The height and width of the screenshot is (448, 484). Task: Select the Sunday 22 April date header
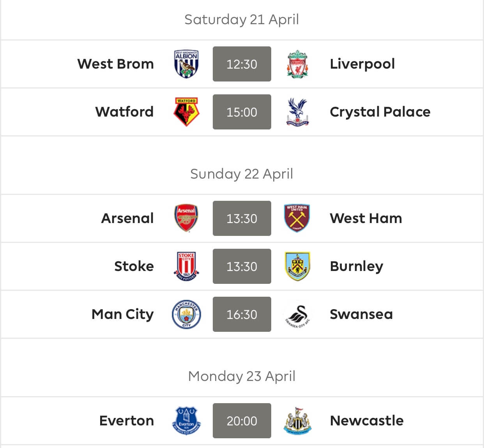click(242, 174)
